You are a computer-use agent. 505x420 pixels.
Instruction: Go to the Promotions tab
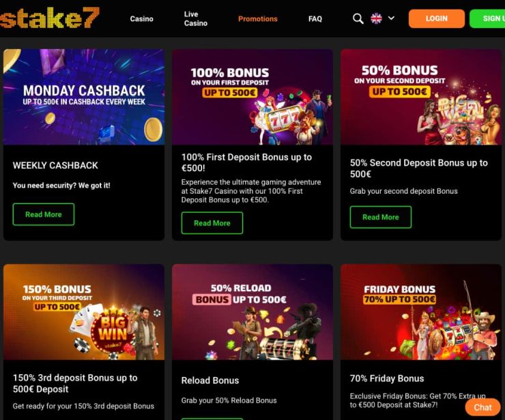258,18
